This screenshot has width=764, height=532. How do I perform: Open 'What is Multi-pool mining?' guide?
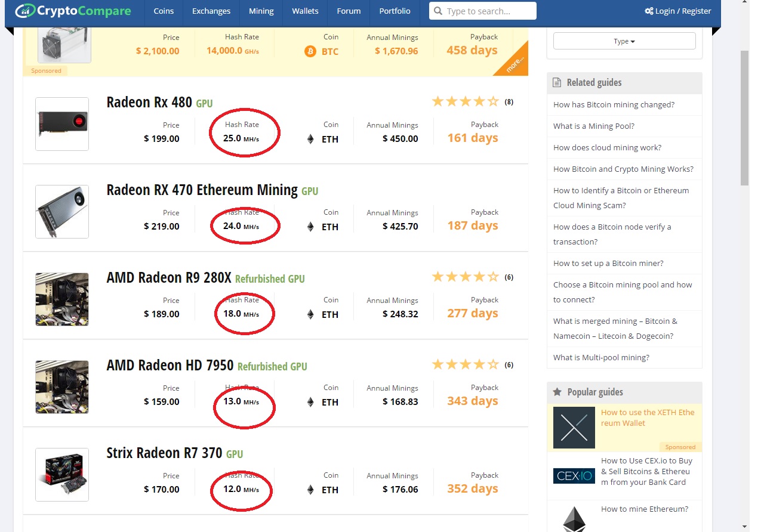tap(601, 357)
